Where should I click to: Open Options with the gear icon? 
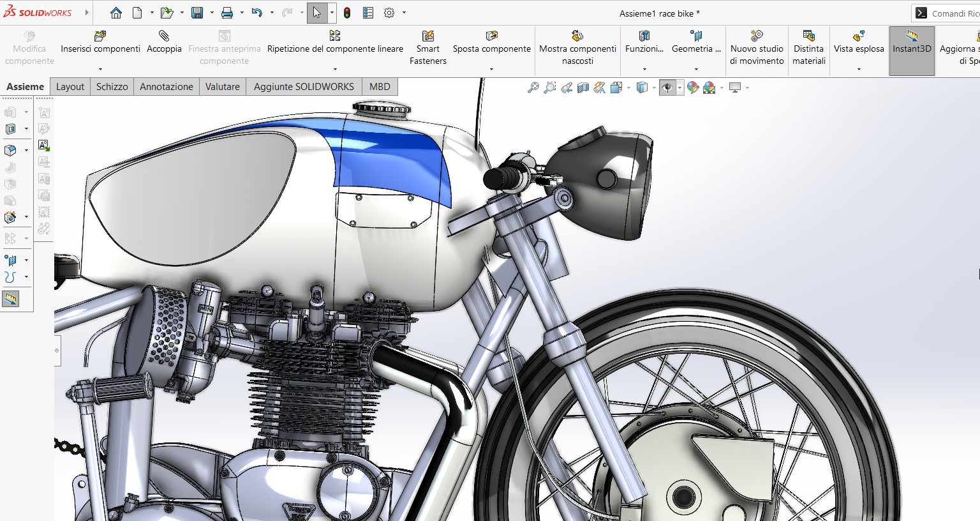pos(389,13)
